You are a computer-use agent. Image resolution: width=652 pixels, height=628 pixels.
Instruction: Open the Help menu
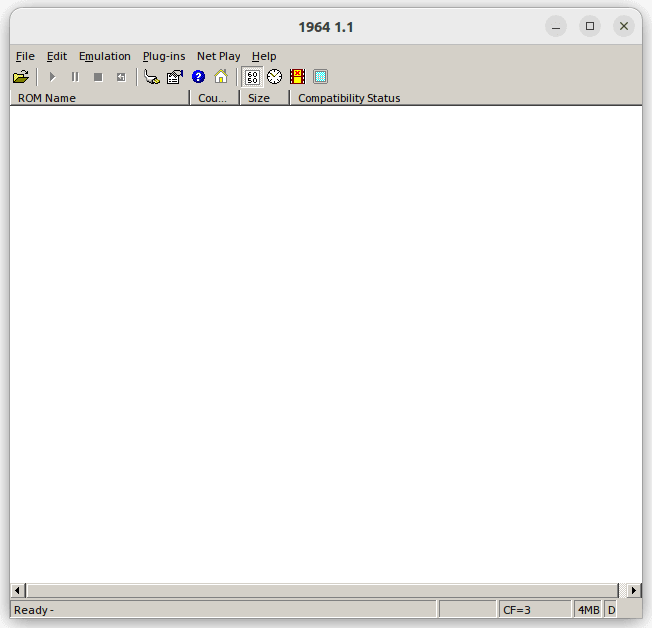(x=264, y=56)
